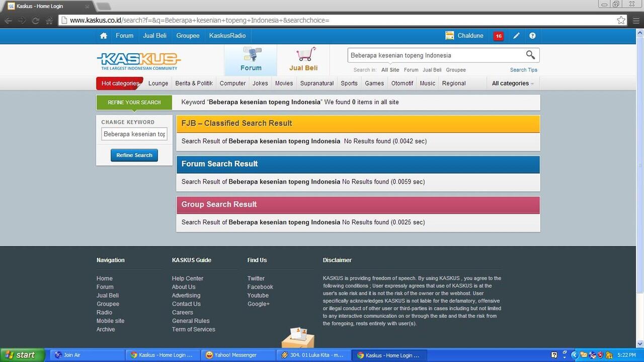Viewport: 644px width, 362px height.
Task: Open Term of Services footer link
Action: click(x=194, y=329)
